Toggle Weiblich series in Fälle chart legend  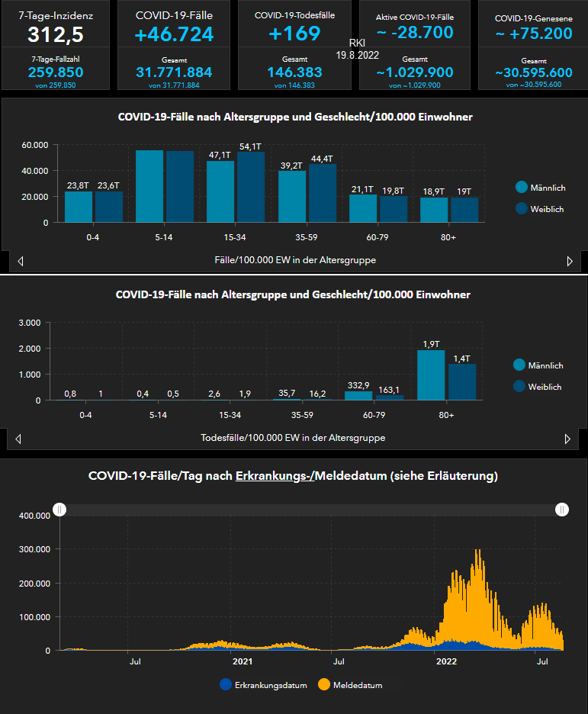pyautogui.click(x=522, y=208)
